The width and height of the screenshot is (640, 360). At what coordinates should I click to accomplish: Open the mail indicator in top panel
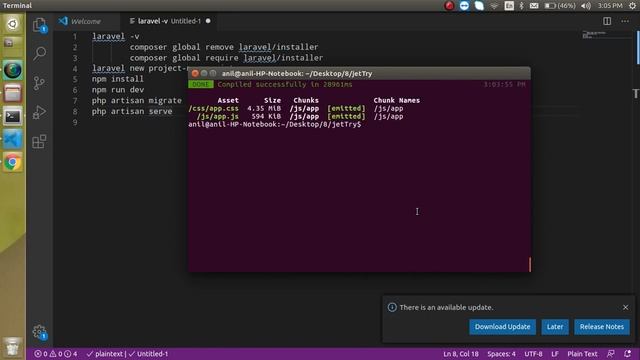pyautogui.click(x=533, y=6)
